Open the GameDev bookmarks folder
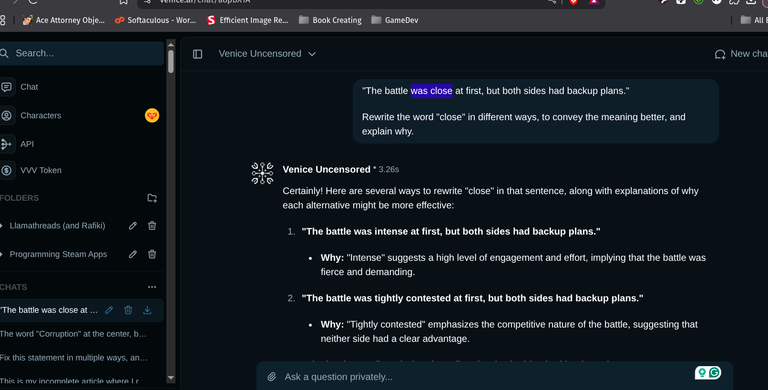Viewport: 768px width, 390px height. point(395,20)
